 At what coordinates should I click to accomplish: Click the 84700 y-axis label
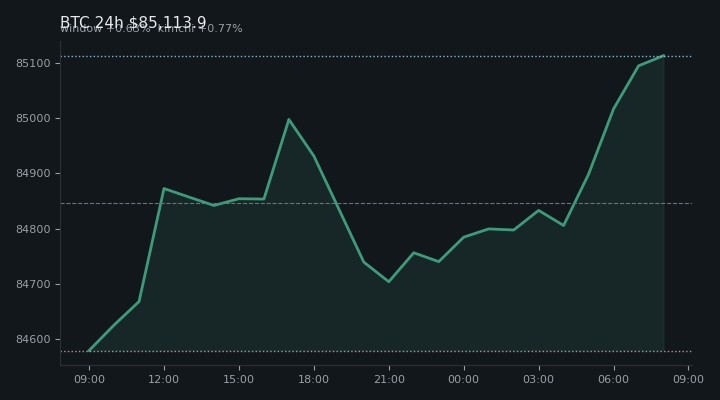33,284
